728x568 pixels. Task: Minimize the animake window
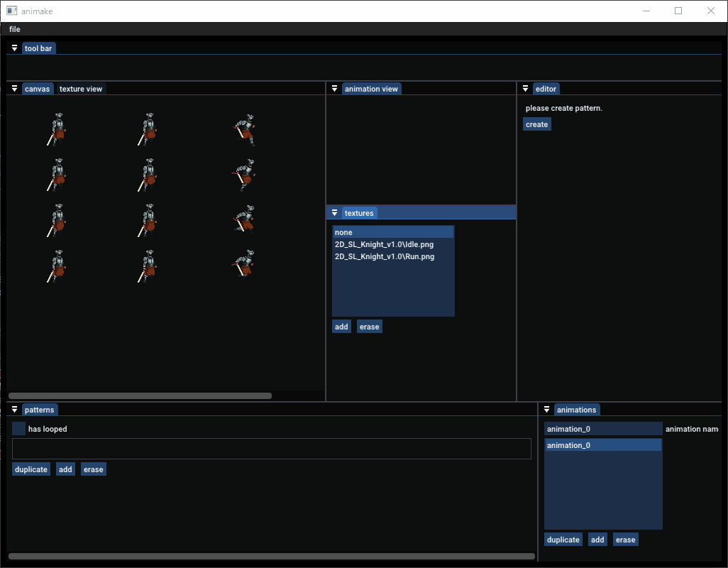(x=646, y=11)
